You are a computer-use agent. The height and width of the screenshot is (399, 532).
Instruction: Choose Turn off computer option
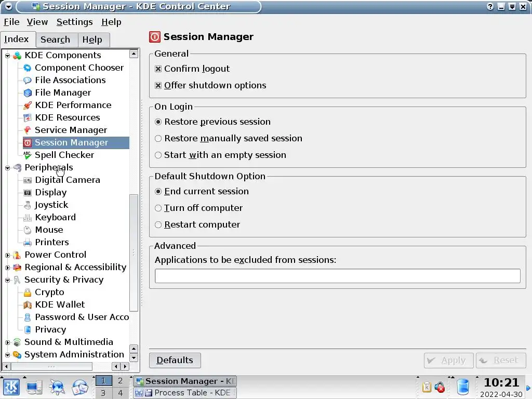(158, 208)
